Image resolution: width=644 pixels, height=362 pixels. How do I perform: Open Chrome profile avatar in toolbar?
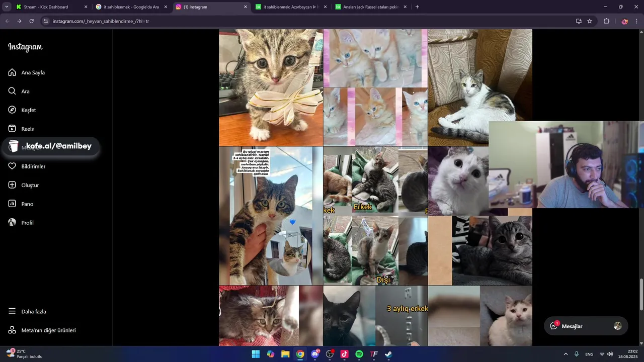pos(624,21)
